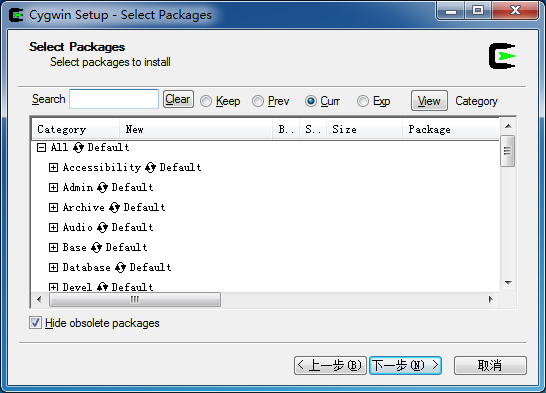This screenshot has width=546, height=393.
Task: Click the vertical scrollbar thumb
Action: (508, 151)
